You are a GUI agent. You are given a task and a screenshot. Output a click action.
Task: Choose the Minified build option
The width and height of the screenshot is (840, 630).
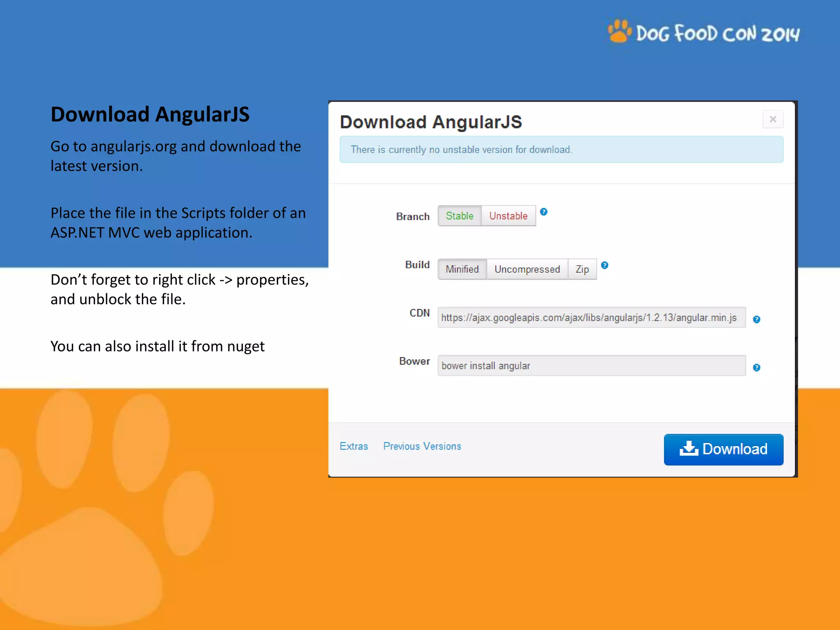pos(462,269)
